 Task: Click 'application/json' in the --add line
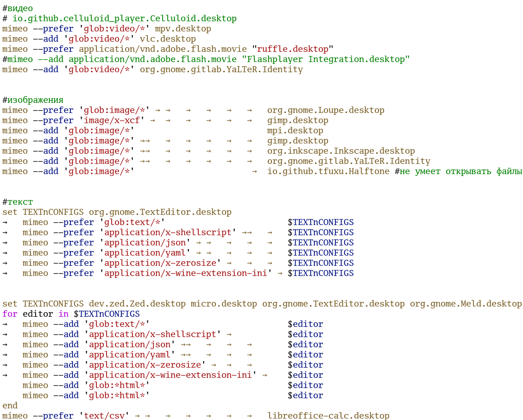coord(129,345)
